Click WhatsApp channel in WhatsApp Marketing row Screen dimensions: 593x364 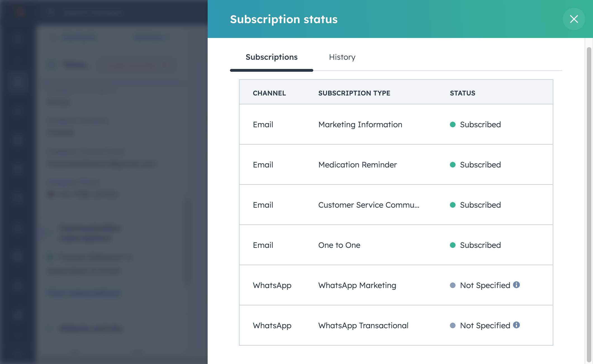click(272, 285)
